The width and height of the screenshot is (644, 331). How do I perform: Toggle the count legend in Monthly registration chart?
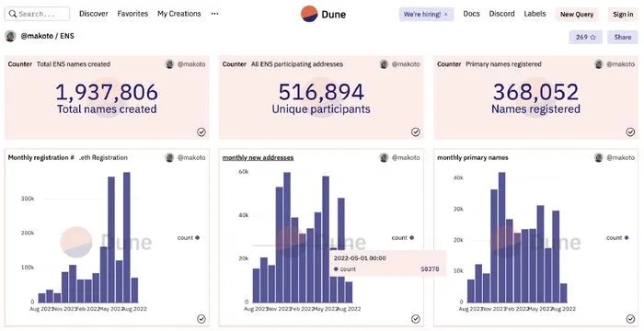189,237
